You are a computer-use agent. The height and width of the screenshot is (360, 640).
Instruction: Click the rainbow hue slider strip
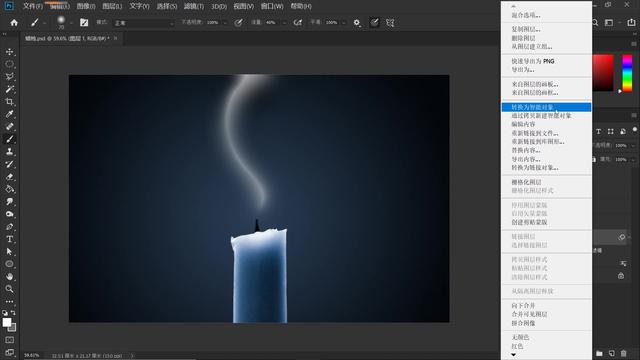pos(627,73)
